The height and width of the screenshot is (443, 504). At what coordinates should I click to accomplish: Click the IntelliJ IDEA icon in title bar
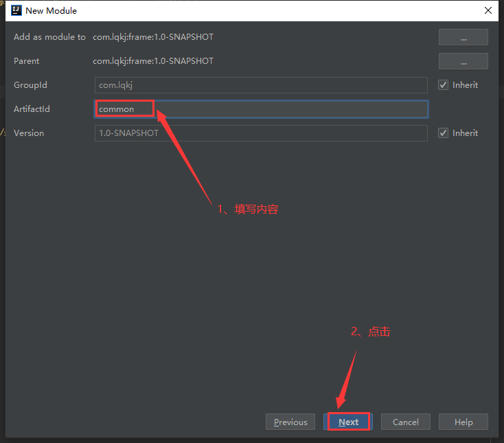click(16, 10)
